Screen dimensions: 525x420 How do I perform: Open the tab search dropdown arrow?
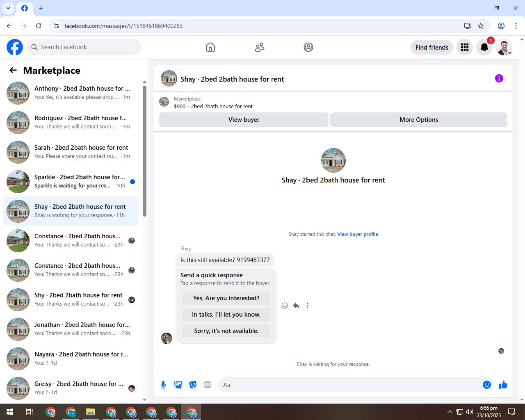pyautogui.click(x=8, y=8)
